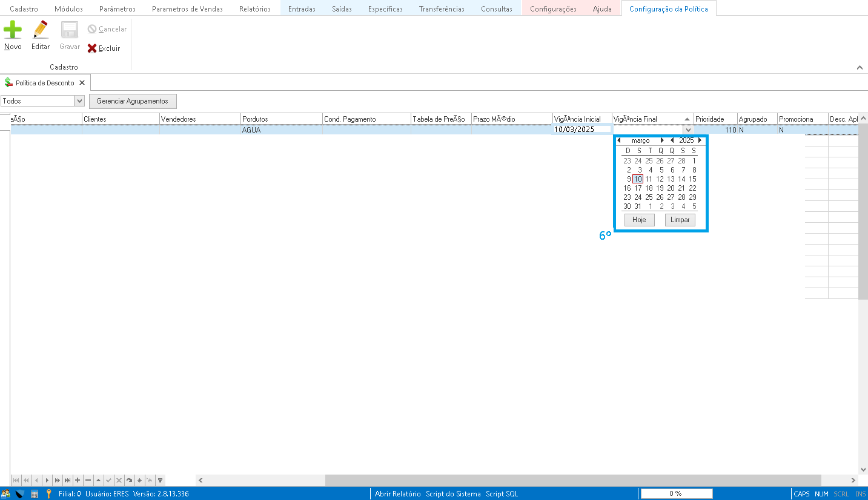Open the Consultas tab
Screen dimensions: 868x500
pyautogui.click(x=496, y=8)
